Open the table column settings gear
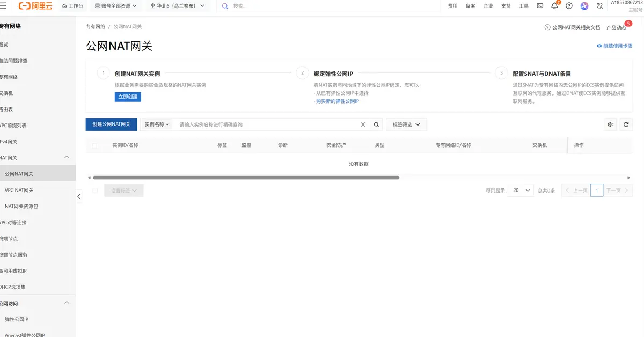 pos(610,124)
